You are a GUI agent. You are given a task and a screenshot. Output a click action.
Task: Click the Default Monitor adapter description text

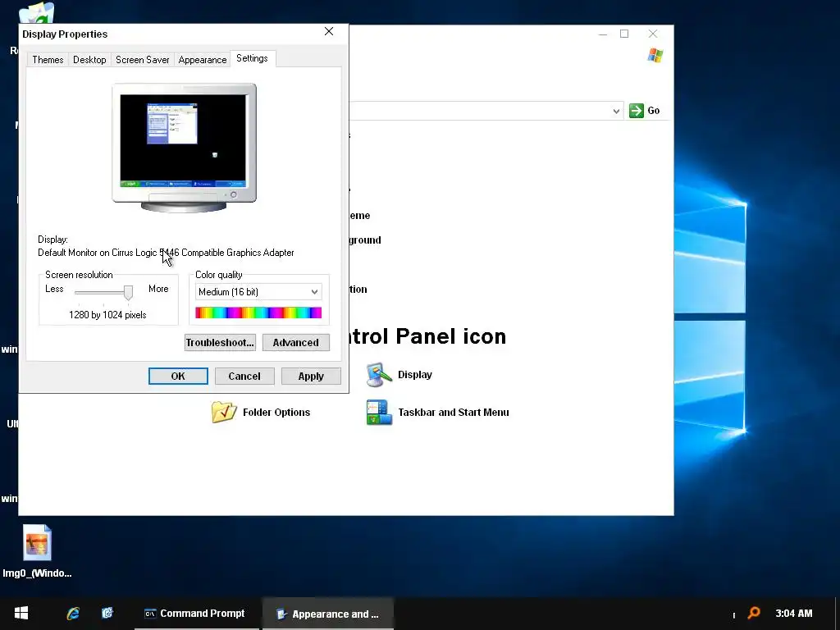coord(166,253)
